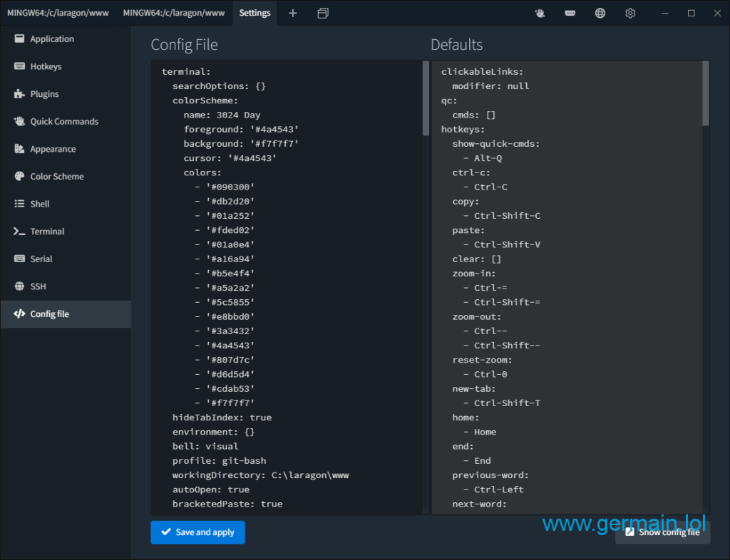
Task: Open the Shell settings page
Action: (40, 204)
